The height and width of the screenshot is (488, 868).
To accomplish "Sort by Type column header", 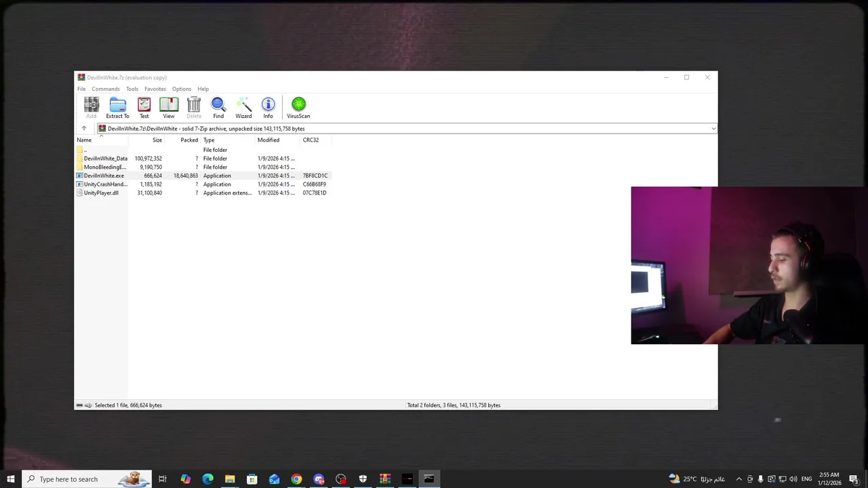I will pyautogui.click(x=228, y=140).
